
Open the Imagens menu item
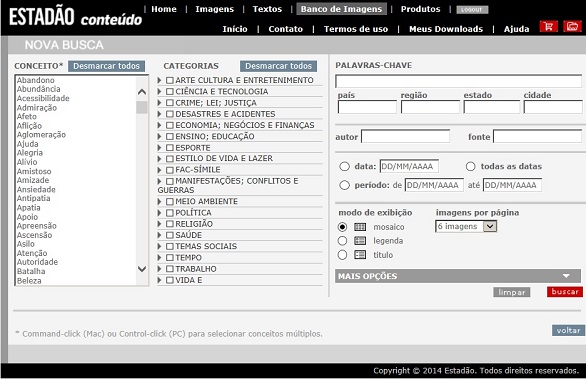pos(215,9)
